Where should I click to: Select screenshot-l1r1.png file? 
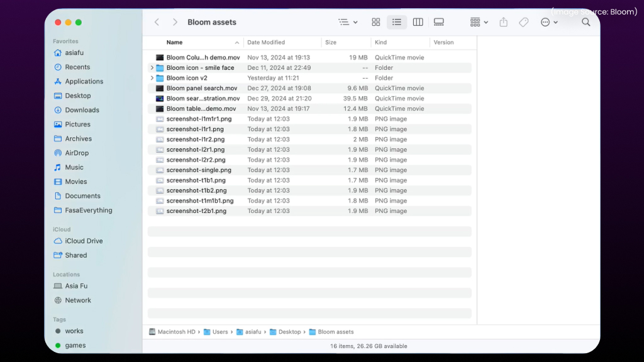(195, 129)
